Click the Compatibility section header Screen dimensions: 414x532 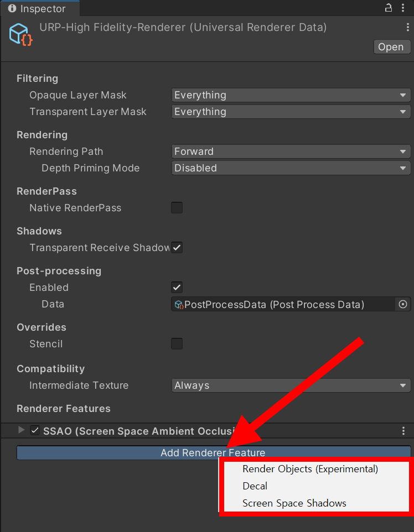click(x=50, y=369)
